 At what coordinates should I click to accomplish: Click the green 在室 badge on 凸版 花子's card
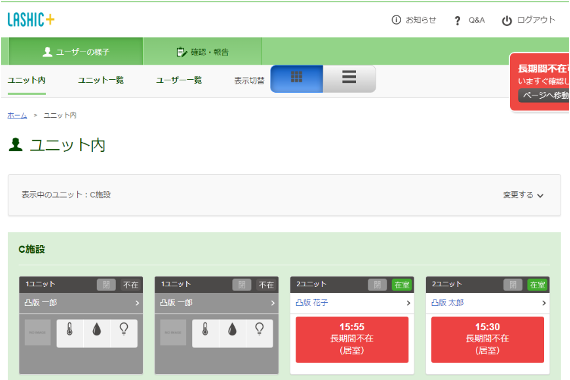pos(402,285)
